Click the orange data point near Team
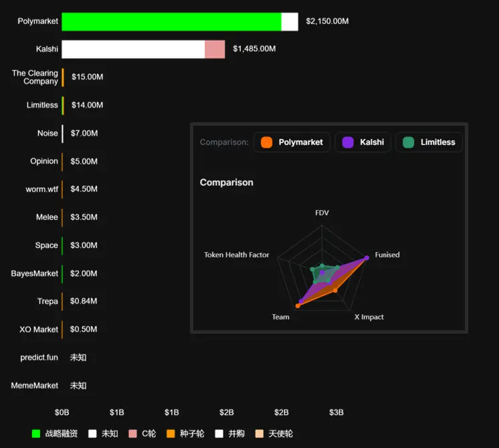 298,306
